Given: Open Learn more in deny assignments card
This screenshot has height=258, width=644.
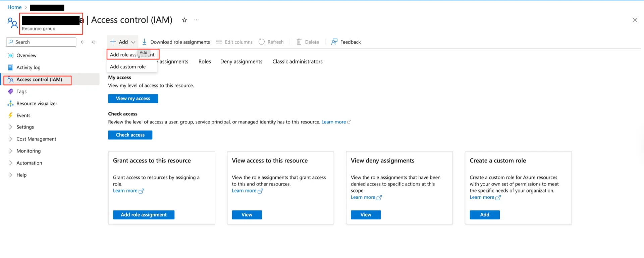Looking at the screenshot, I should click(363, 197).
